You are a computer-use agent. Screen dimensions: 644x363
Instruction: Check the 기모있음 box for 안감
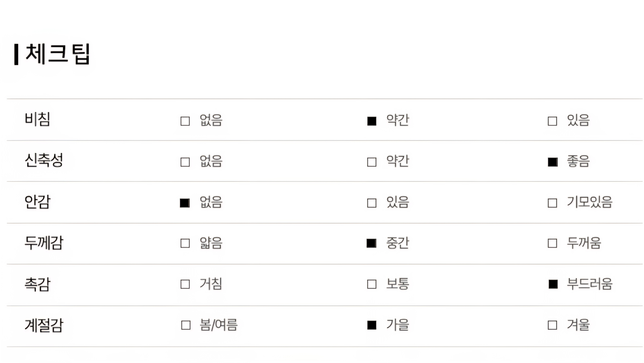point(552,203)
